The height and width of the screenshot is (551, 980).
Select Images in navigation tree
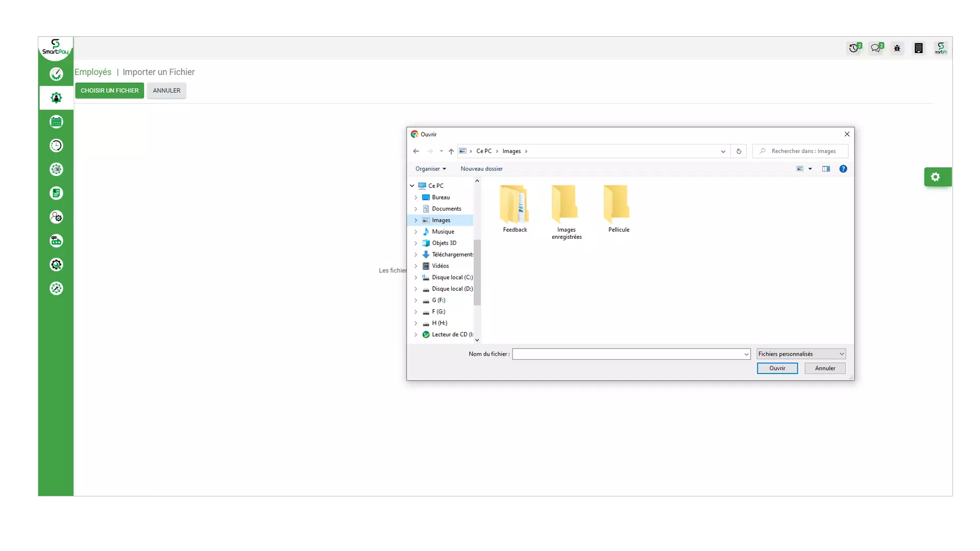coord(441,220)
